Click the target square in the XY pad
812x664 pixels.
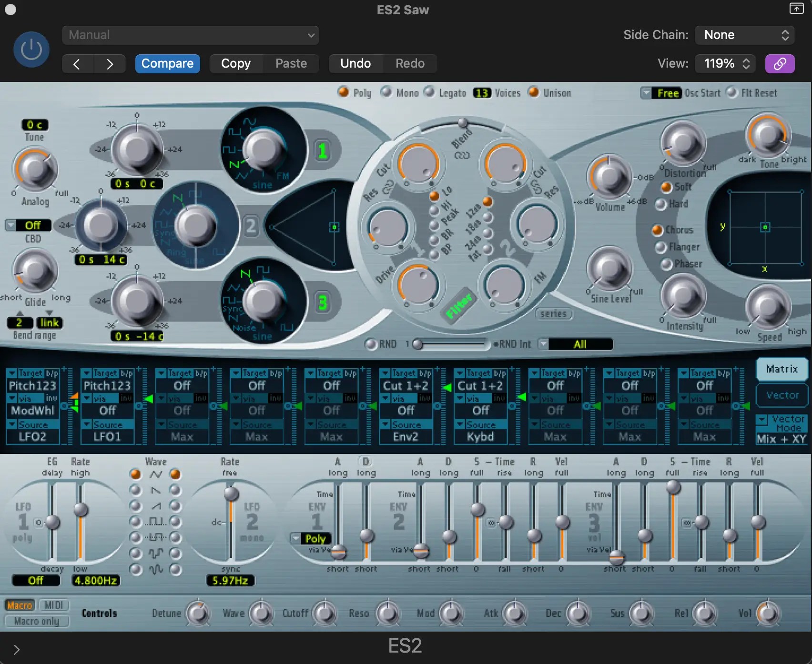point(765,228)
